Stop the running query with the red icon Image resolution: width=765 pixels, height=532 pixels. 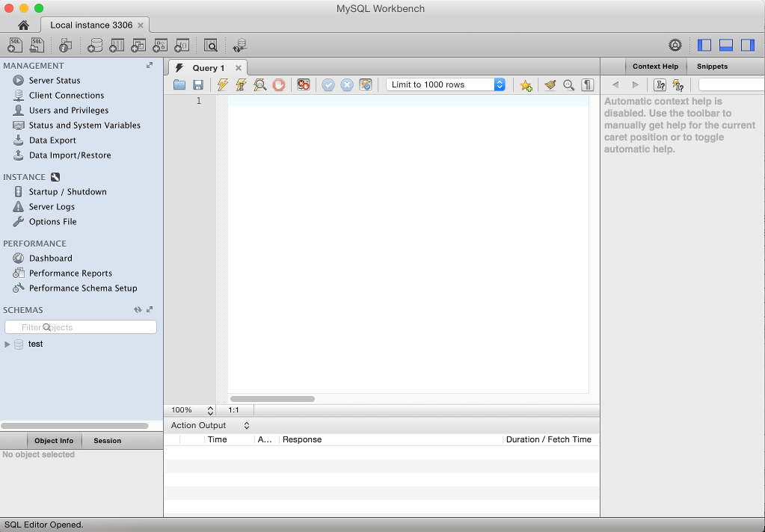[278, 84]
